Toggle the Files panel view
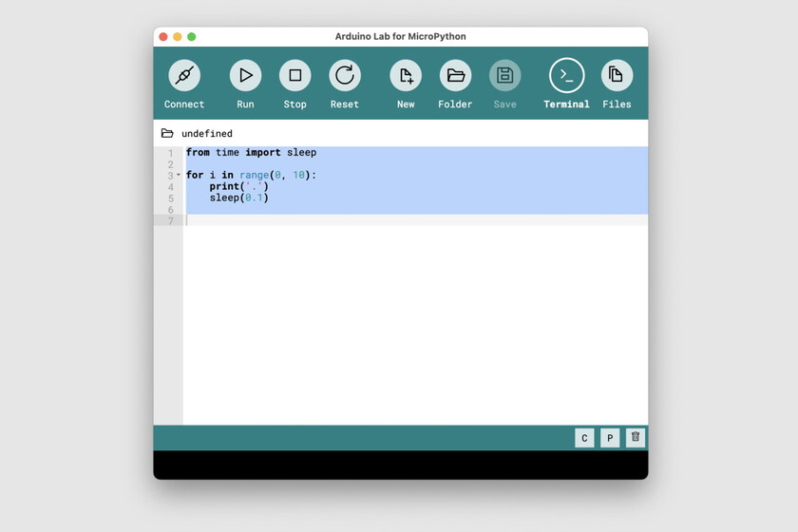 point(617,75)
